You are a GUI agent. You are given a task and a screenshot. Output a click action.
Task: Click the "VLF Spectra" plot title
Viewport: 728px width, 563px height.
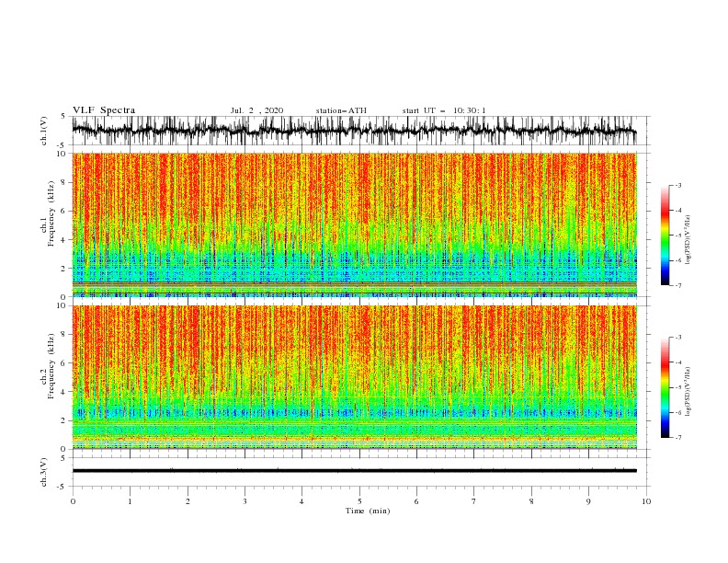tap(104, 110)
